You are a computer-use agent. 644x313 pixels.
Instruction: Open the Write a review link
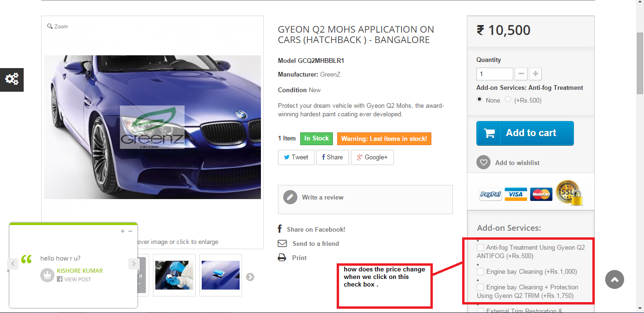click(322, 197)
